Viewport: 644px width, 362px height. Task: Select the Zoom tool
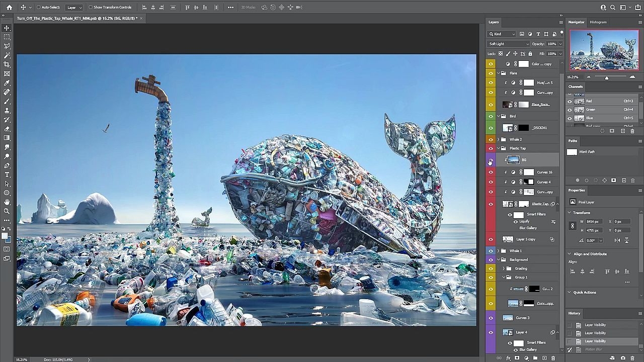coord(7,211)
